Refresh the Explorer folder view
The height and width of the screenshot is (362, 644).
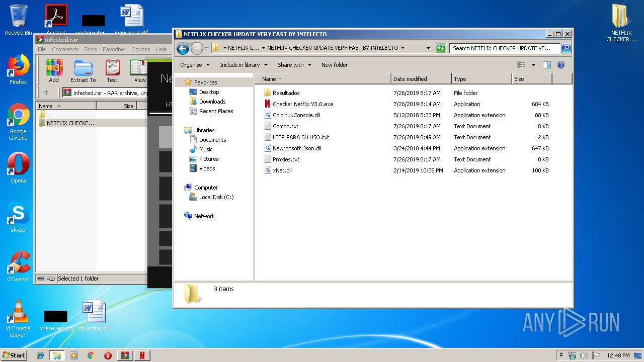click(441, 48)
